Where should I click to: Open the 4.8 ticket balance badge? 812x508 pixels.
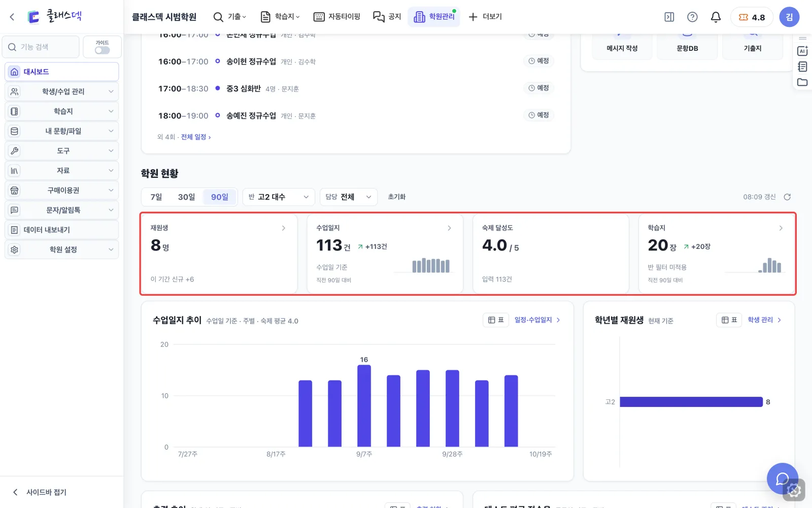pyautogui.click(x=752, y=17)
